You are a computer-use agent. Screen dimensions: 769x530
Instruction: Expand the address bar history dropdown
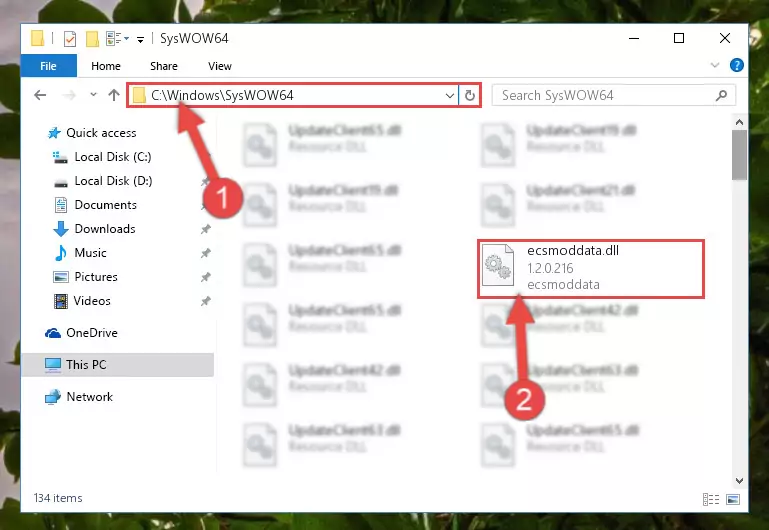449,95
